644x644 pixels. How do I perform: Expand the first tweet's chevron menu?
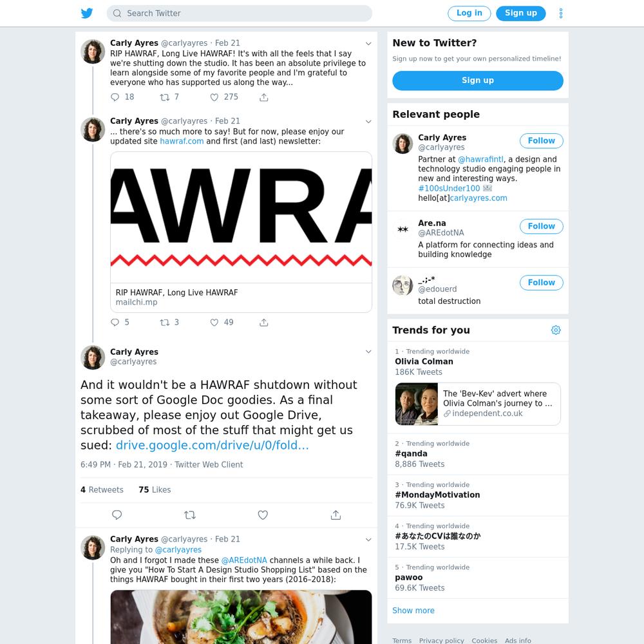[x=368, y=44]
